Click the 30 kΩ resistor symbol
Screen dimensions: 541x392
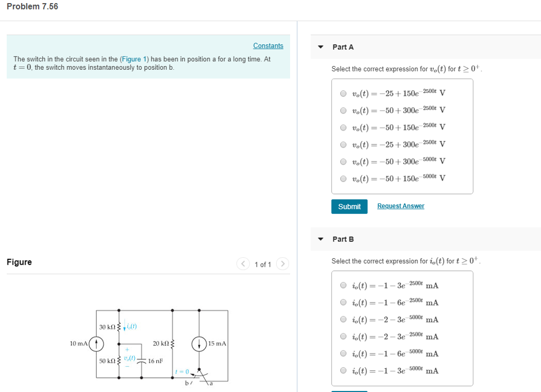click(x=119, y=326)
